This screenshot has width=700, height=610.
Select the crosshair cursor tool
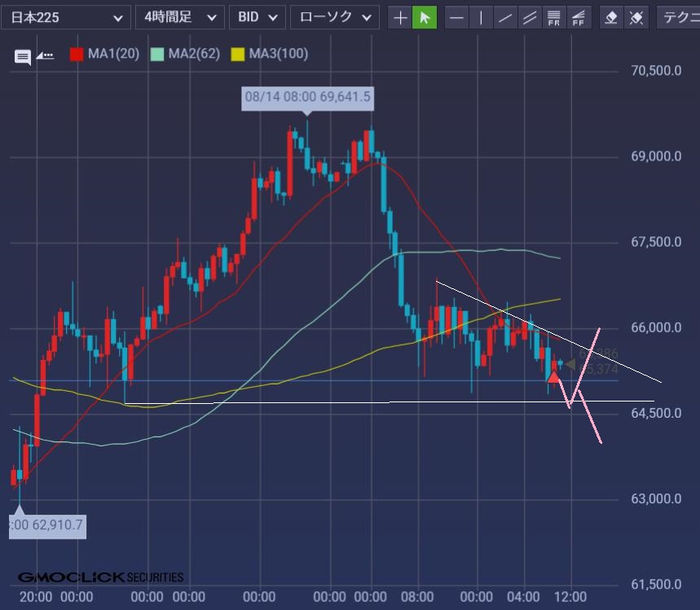(400, 18)
